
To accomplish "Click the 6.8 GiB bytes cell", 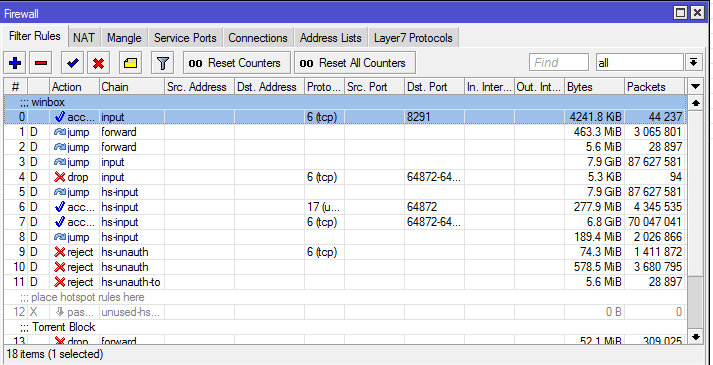I will pos(594,222).
